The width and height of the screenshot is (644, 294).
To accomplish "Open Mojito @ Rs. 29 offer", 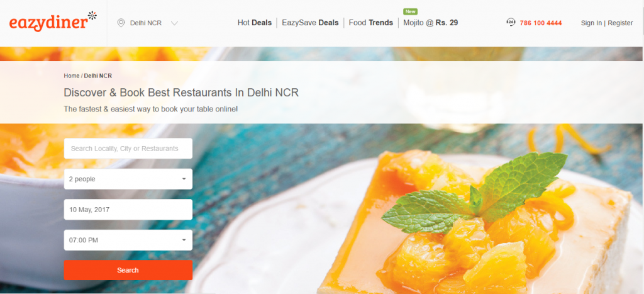I will coord(430,23).
